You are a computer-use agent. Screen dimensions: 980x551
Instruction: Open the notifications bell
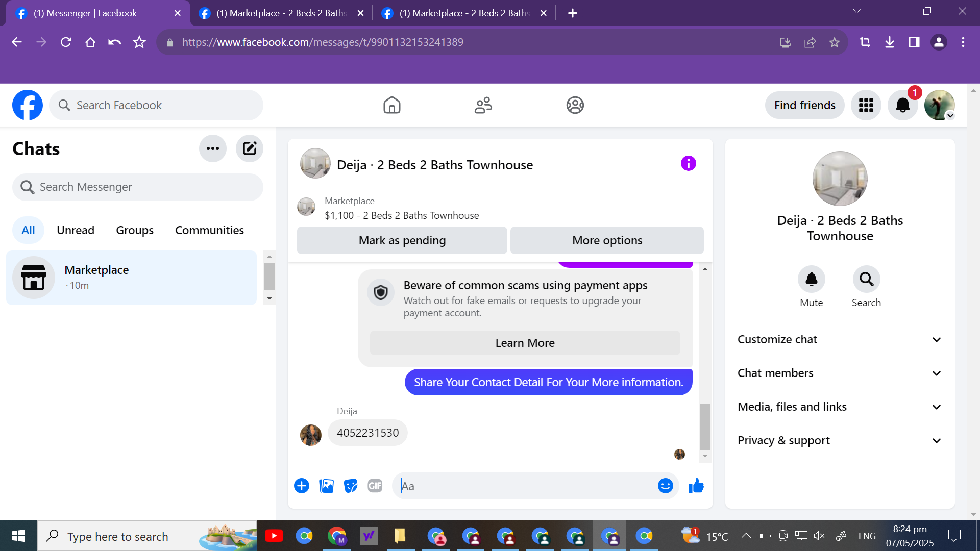pos(902,105)
